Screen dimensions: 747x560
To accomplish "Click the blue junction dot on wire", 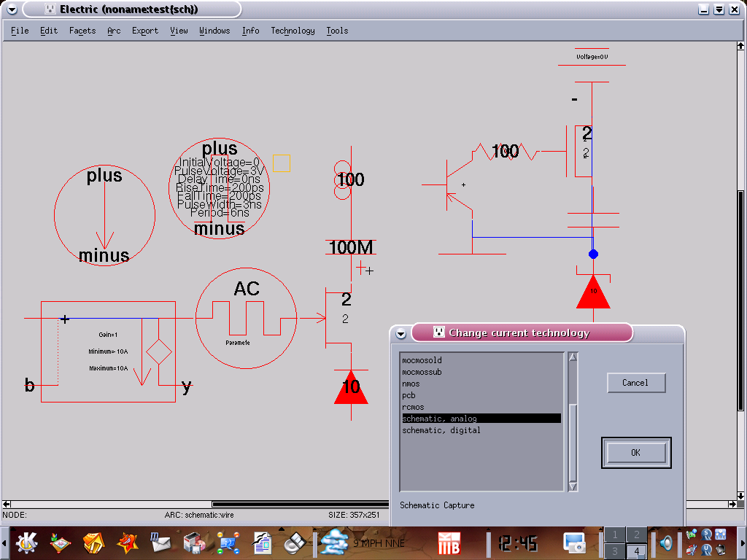I will click(593, 254).
